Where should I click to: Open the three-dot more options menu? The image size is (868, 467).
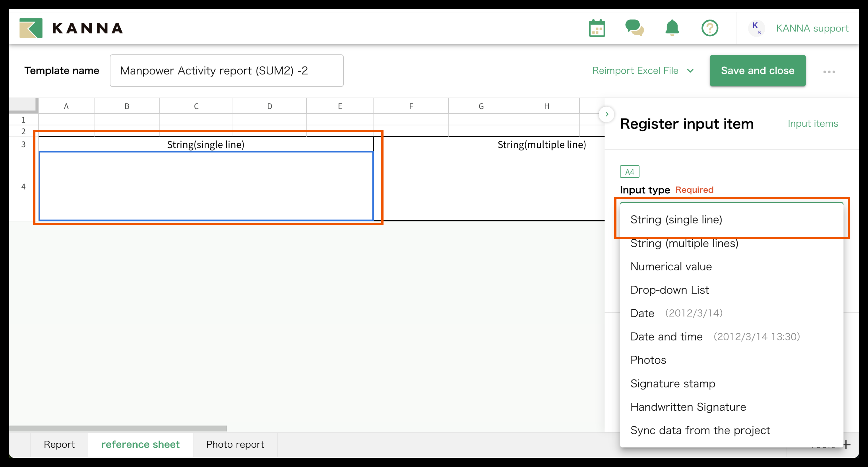[829, 72]
